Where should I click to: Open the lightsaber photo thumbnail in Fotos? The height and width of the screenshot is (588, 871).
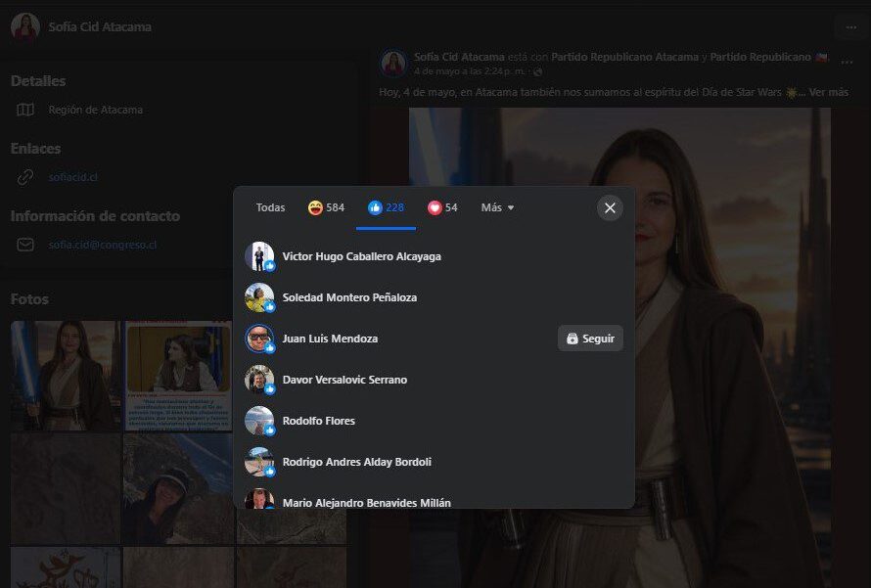(x=66, y=376)
